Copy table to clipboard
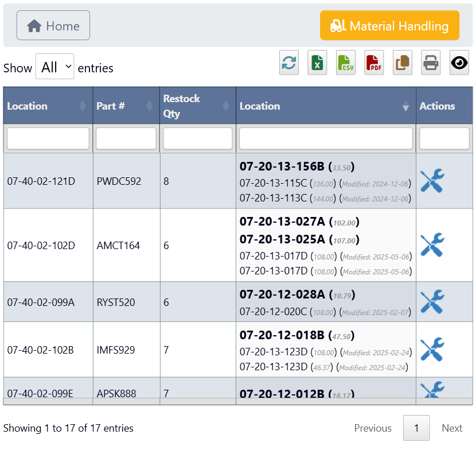 (x=403, y=63)
